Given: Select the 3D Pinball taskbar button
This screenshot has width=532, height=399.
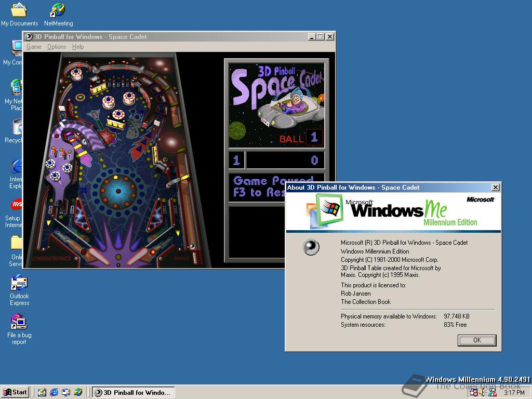Looking at the screenshot, I should coord(134,392).
